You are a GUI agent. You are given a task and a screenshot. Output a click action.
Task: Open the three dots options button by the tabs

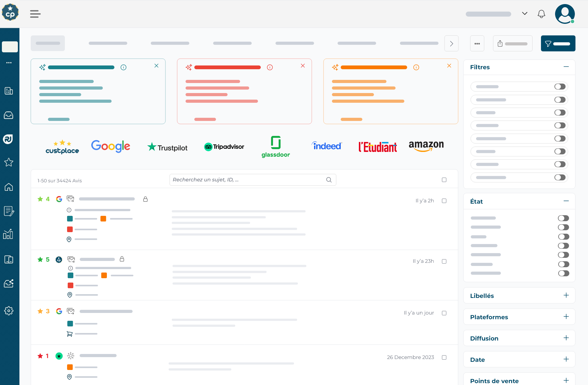point(477,44)
